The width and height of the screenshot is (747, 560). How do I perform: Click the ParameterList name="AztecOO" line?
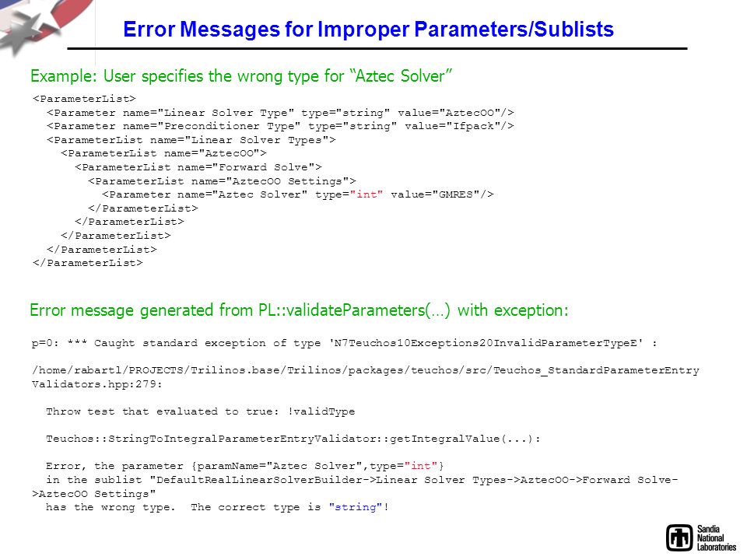click(x=163, y=153)
